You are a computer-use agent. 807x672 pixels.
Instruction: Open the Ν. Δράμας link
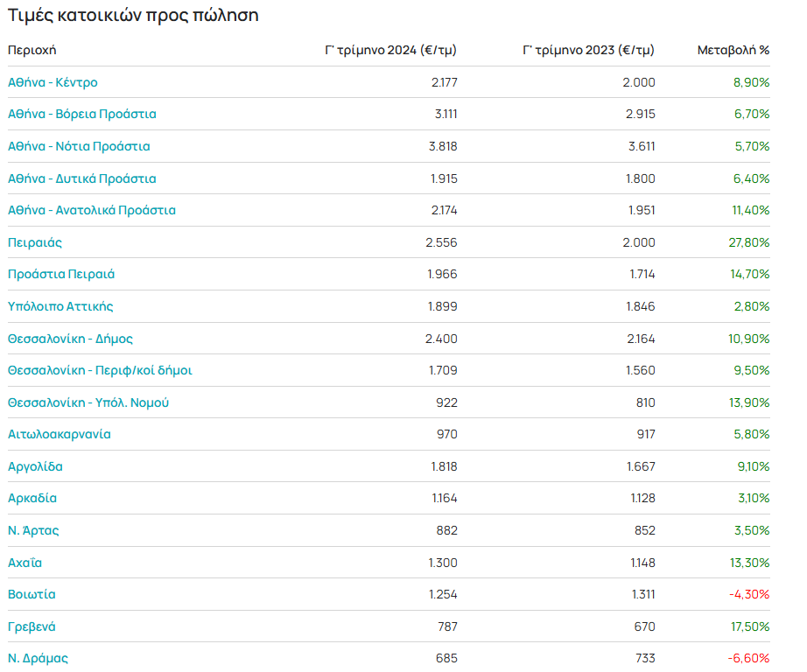(x=38, y=658)
